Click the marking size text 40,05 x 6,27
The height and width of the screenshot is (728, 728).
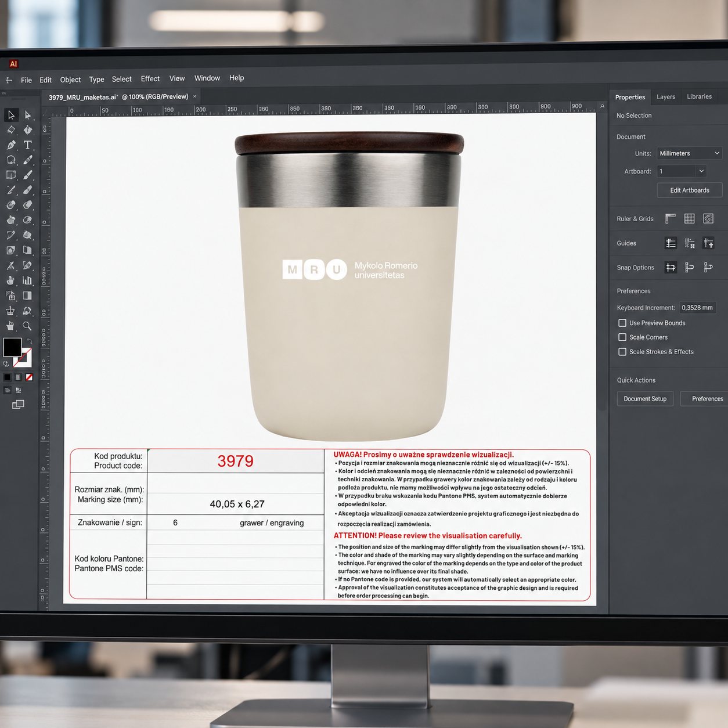pos(237,504)
